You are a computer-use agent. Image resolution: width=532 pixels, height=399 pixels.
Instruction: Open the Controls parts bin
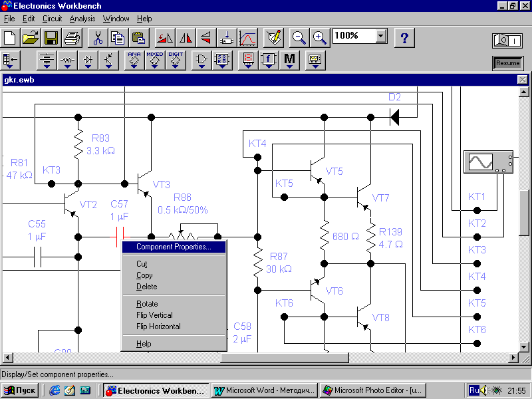coord(269,61)
